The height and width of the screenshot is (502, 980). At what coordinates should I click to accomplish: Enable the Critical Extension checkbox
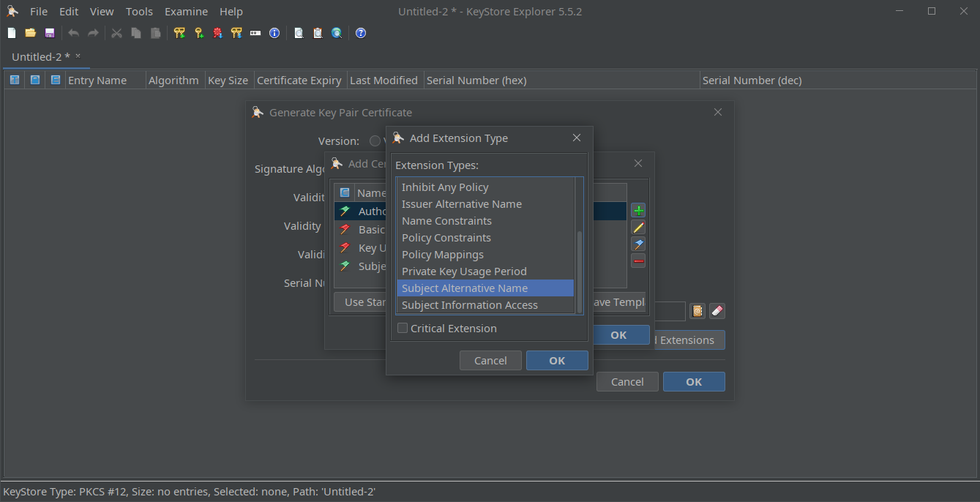click(x=403, y=329)
